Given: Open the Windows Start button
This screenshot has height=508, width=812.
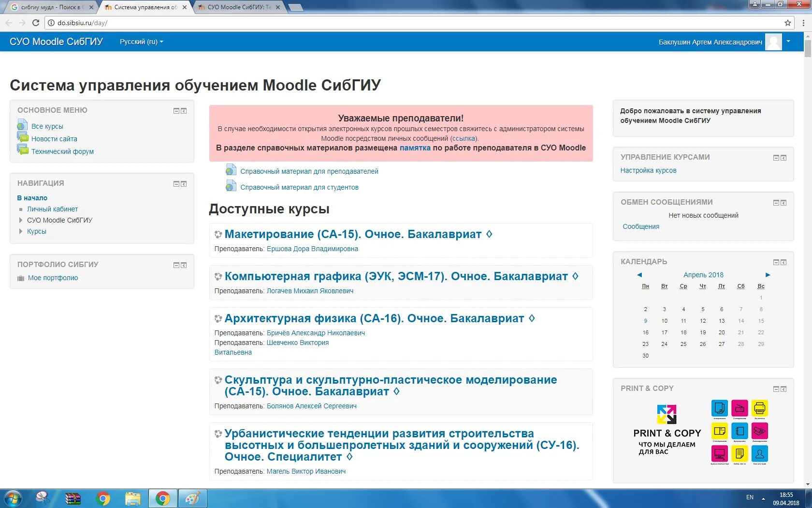Looking at the screenshot, I should click(13, 498).
